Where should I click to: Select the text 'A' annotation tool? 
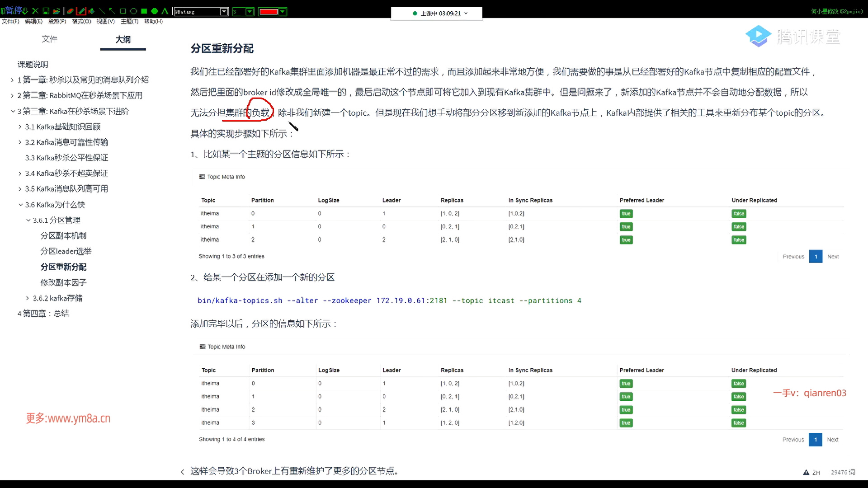point(165,11)
